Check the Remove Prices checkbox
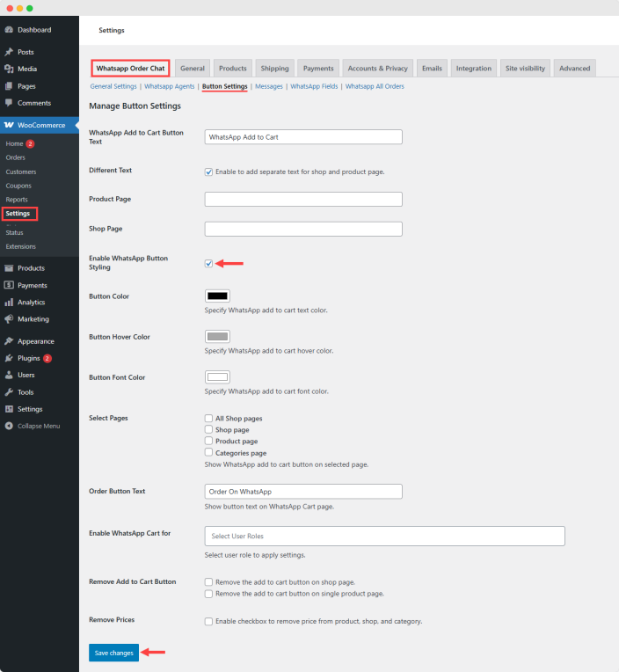The height and width of the screenshot is (672, 619). [x=208, y=622]
